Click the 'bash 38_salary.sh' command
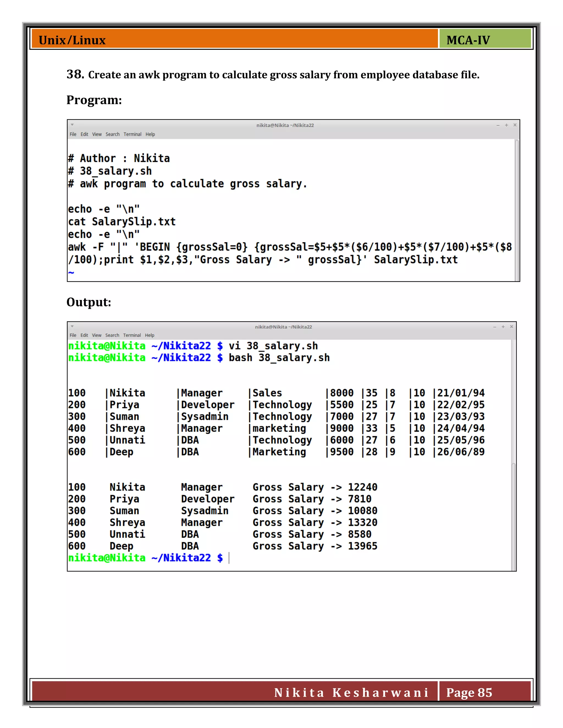Screen dimensions: 563x728 279,358
